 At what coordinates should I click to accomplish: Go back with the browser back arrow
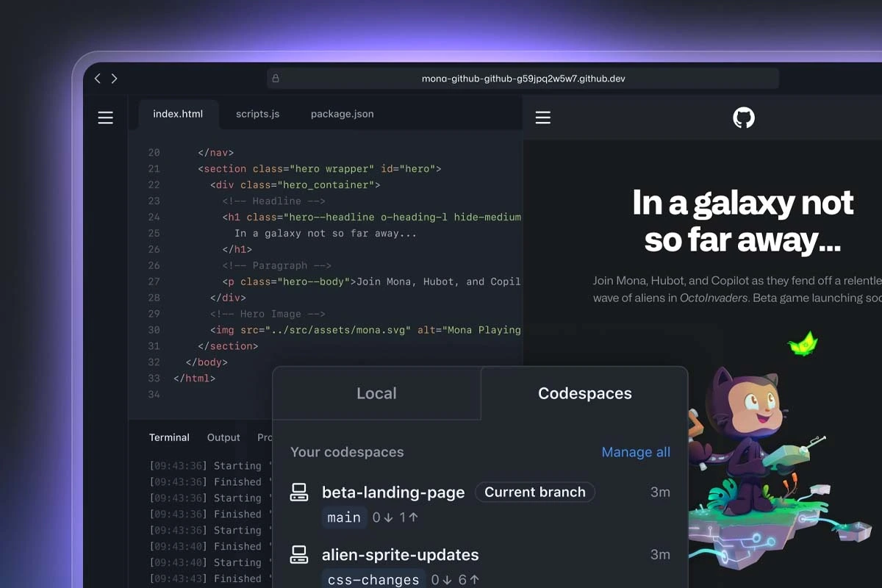[97, 78]
